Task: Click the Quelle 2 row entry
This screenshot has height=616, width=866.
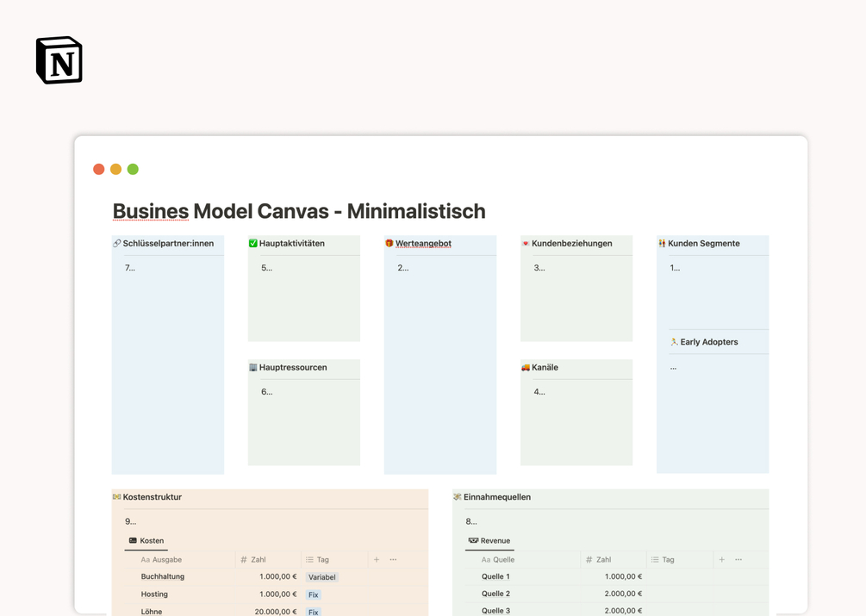Action: (495, 594)
